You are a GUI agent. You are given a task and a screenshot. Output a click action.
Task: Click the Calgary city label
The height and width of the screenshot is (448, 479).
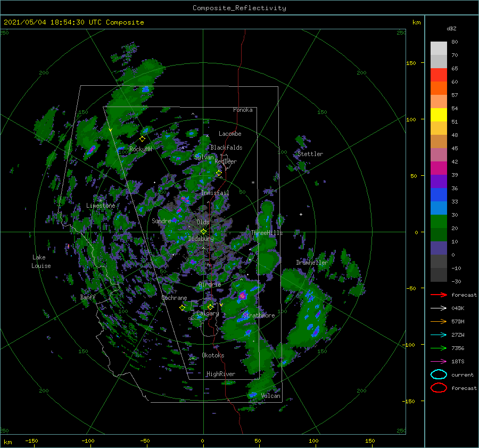click(208, 313)
